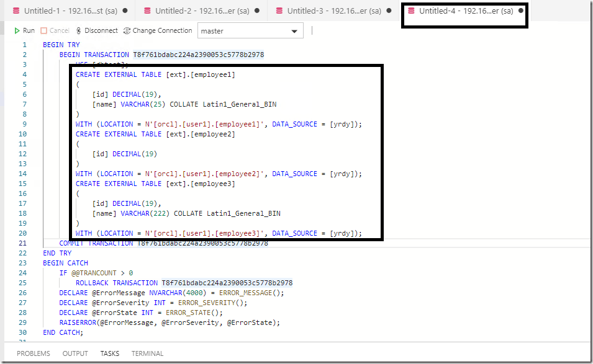The height and width of the screenshot is (364, 593).
Task: Click the unsaved dot on Untitled-3 tab
Action: 389,11
